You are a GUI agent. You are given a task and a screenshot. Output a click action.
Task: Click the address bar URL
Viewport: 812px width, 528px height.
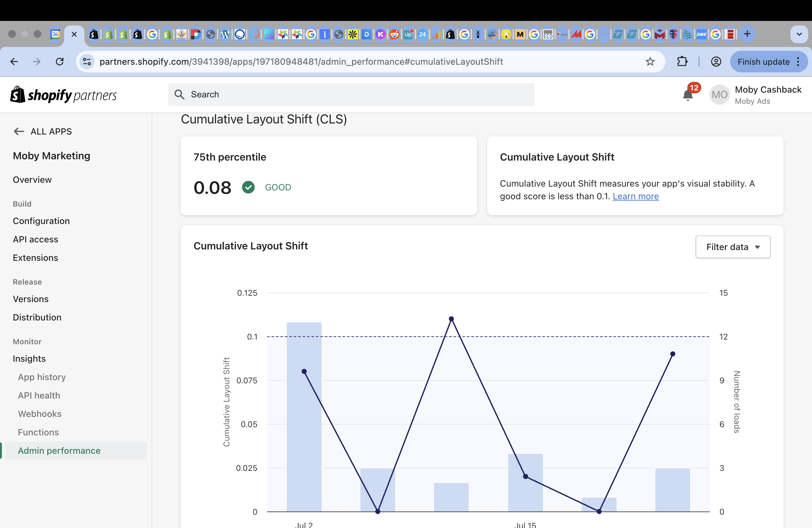[301, 62]
